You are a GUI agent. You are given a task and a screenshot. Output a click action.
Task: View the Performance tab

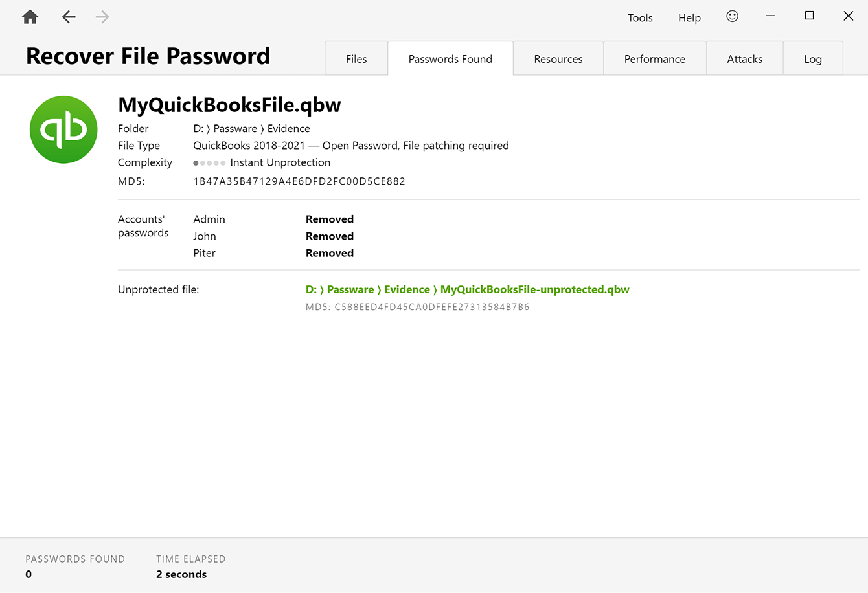[655, 58]
